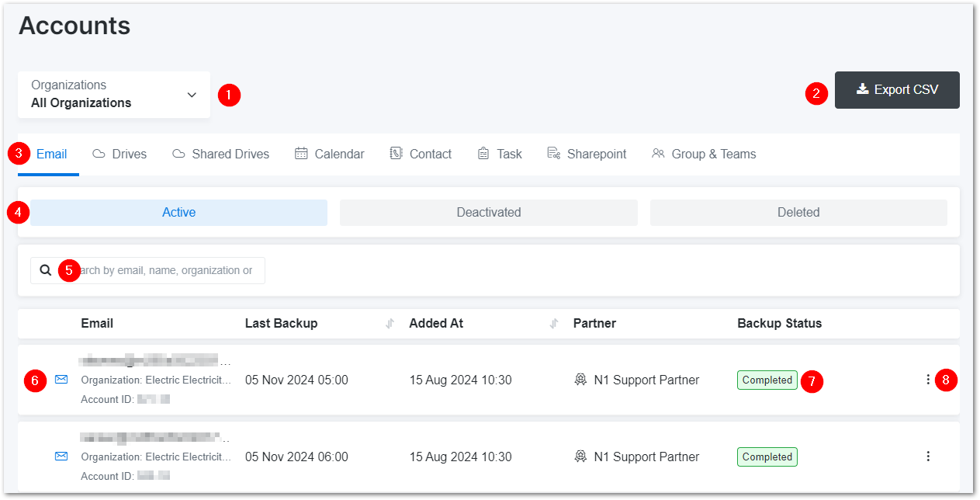This screenshot has height=500, width=980.
Task: Open the first account's three-dot menu
Action: point(928,380)
